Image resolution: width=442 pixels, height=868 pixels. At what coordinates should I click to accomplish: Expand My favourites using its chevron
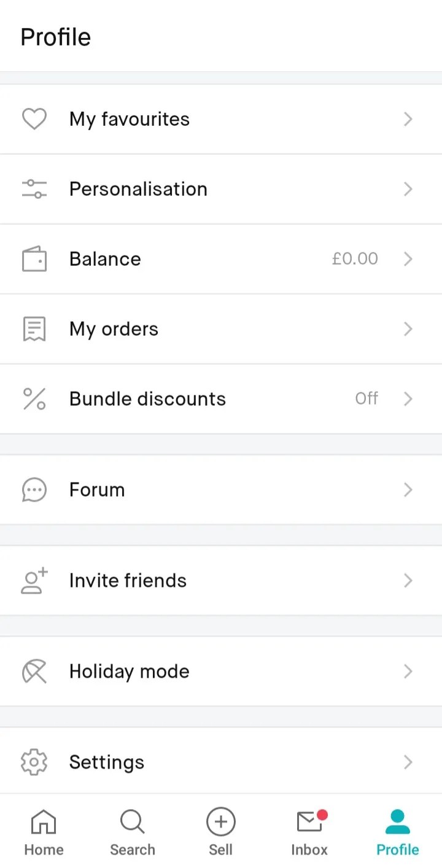pos(408,119)
